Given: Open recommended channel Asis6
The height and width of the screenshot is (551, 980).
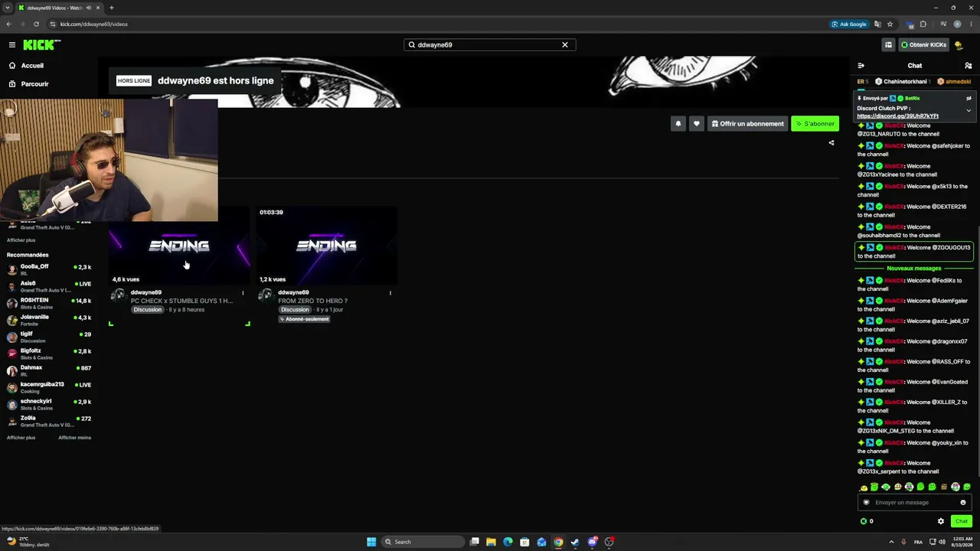Looking at the screenshot, I should pos(49,285).
